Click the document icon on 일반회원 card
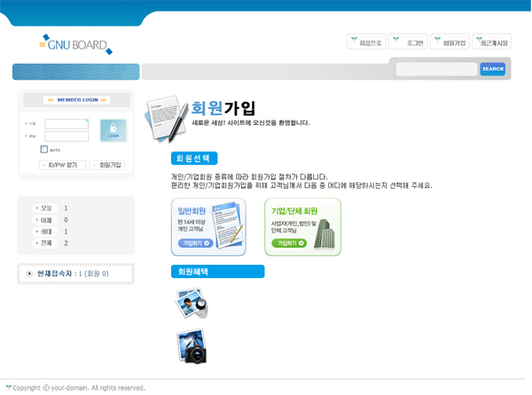The width and height of the screenshot is (532, 395). [227, 225]
